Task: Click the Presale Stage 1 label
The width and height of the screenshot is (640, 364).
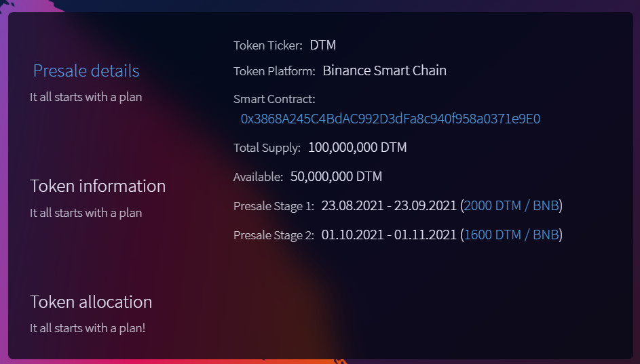Action: pyautogui.click(x=274, y=206)
